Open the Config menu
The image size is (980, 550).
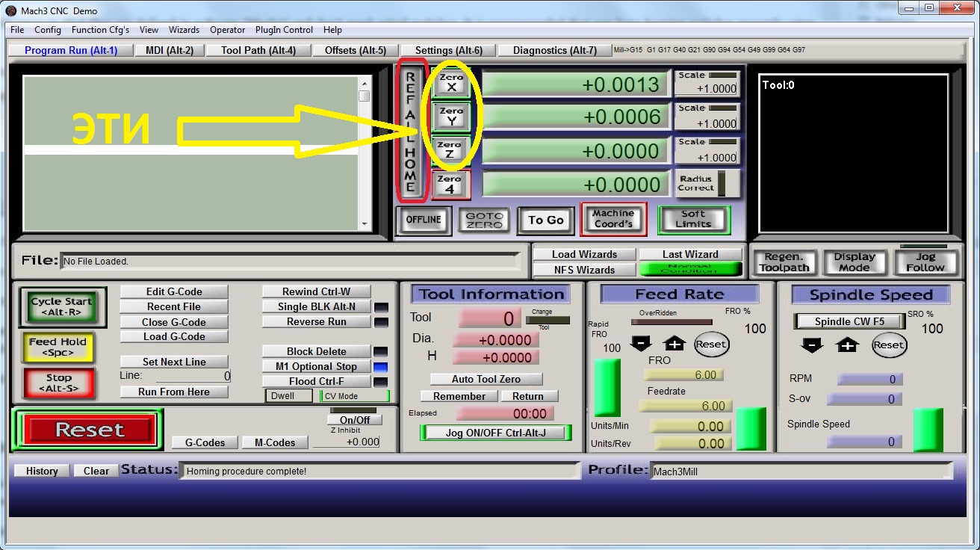point(48,30)
